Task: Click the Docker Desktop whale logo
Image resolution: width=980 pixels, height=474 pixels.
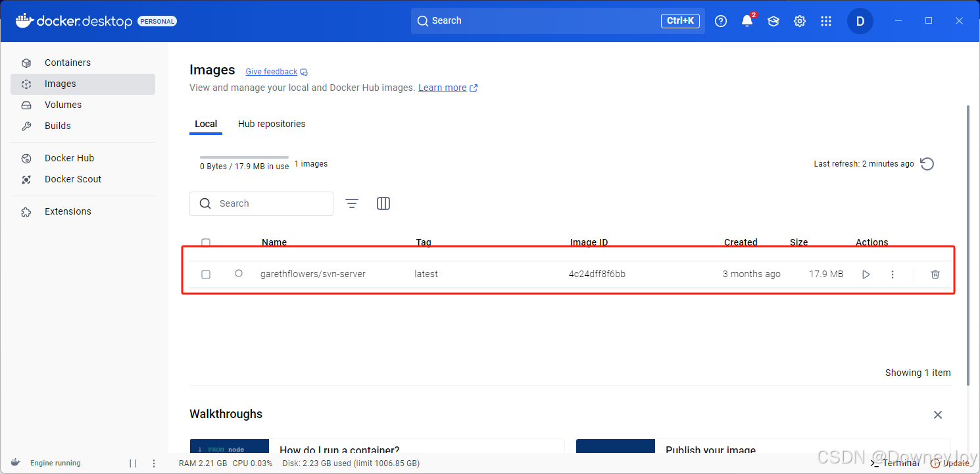Action: (x=24, y=20)
